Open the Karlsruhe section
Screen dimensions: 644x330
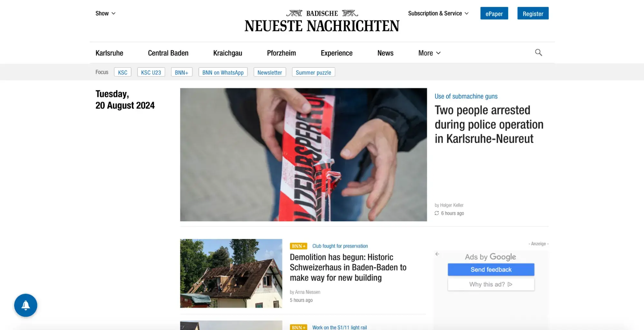point(109,53)
